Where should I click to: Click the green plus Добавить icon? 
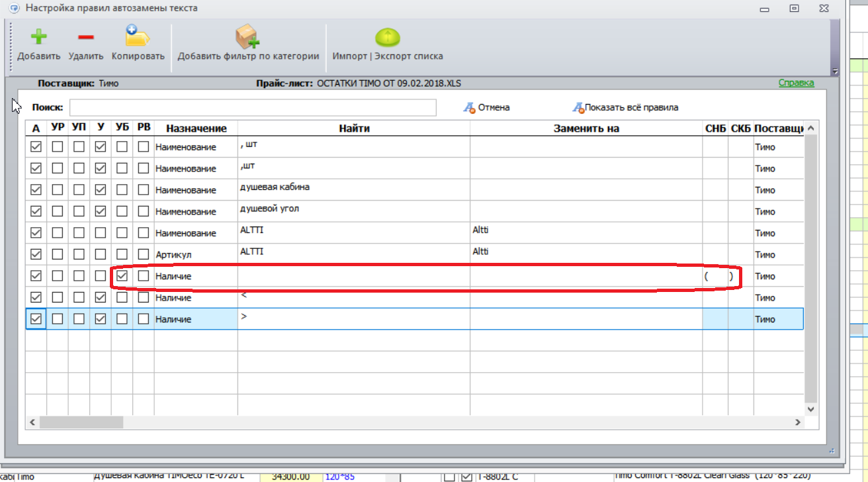pos(39,37)
